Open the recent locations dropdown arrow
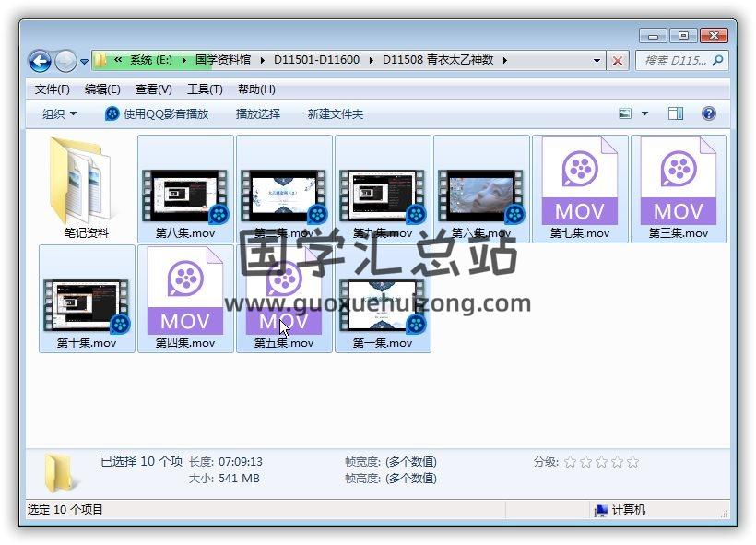The width and height of the screenshot is (756, 545). pos(85,62)
